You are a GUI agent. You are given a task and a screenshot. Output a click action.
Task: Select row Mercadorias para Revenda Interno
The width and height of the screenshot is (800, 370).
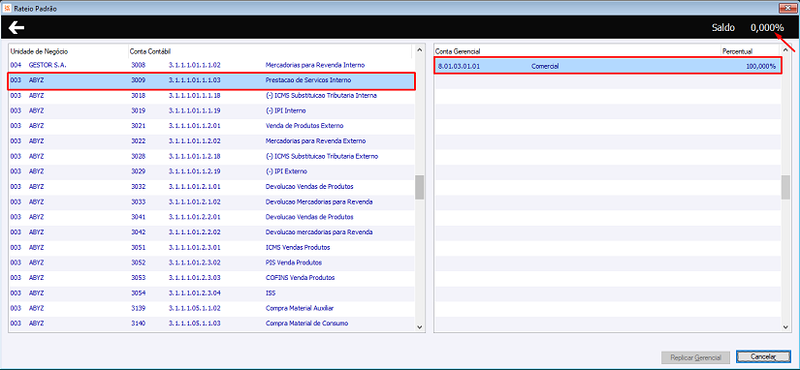211,65
